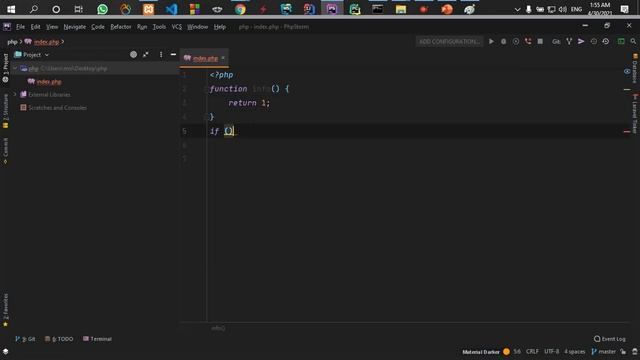Click the Rollback icon in toolbar

coord(606,42)
